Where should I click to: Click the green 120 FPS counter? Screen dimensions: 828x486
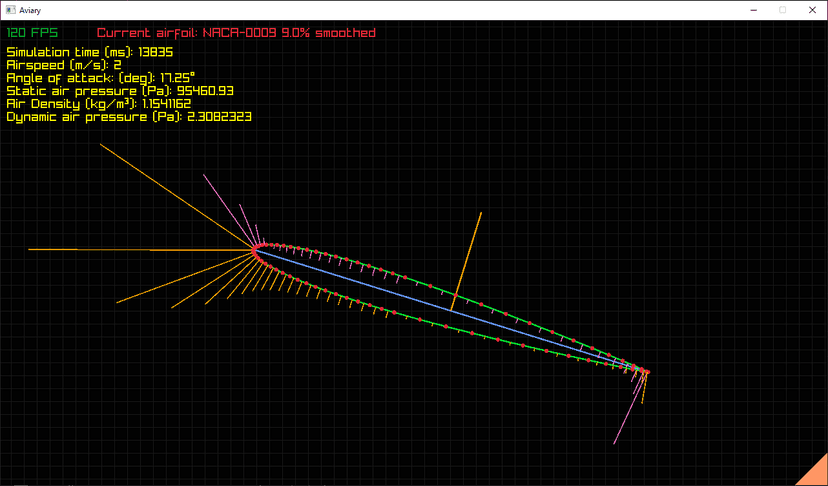point(32,33)
